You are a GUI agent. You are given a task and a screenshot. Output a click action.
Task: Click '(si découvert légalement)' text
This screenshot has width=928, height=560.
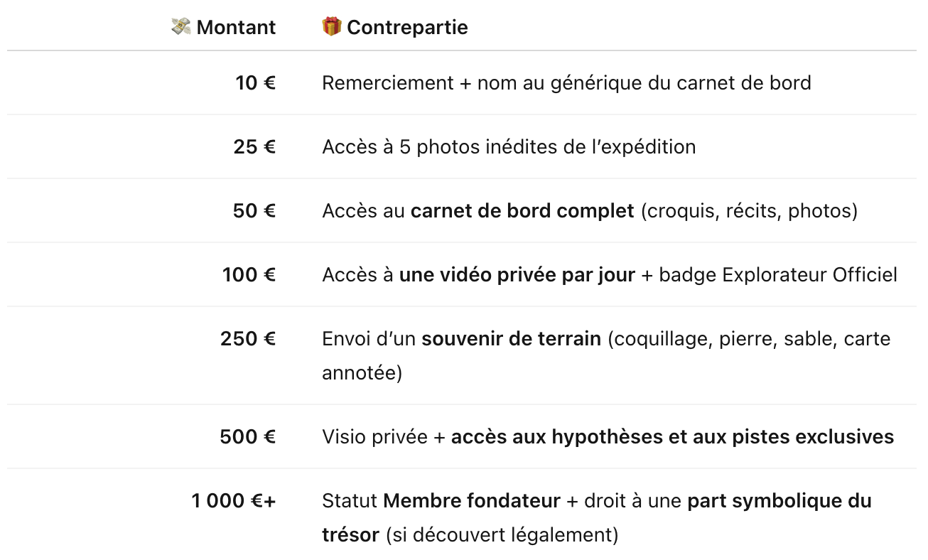(502, 534)
